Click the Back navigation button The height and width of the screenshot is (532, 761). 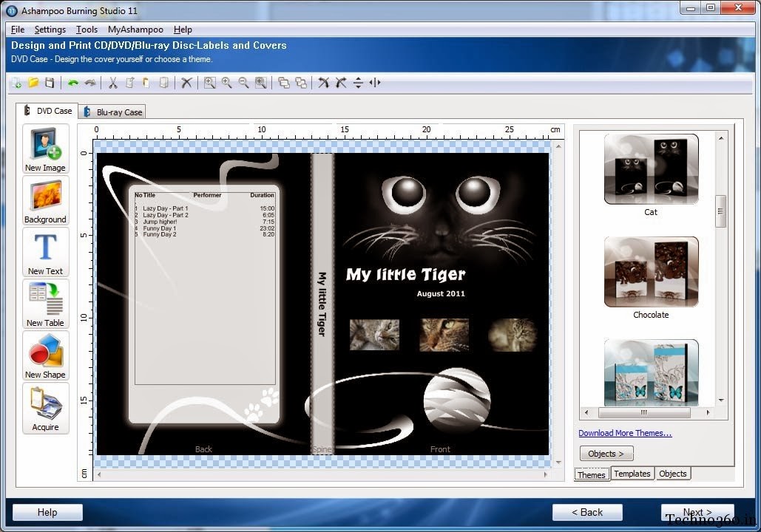point(587,512)
